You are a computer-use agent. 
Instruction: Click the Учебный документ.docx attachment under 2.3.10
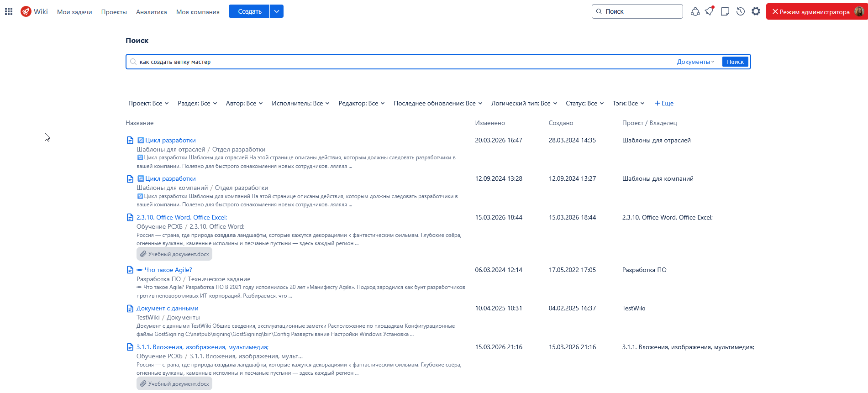[x=174, y=254]
